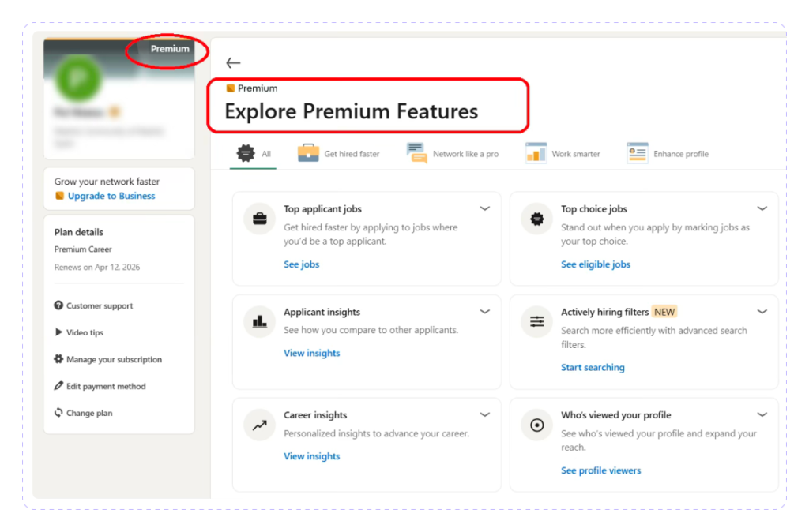Image resolution: width=809 pixels, height=532 pixels.
Task: Expand the Actively hiring filters chevron
Action: pos(762,311)
